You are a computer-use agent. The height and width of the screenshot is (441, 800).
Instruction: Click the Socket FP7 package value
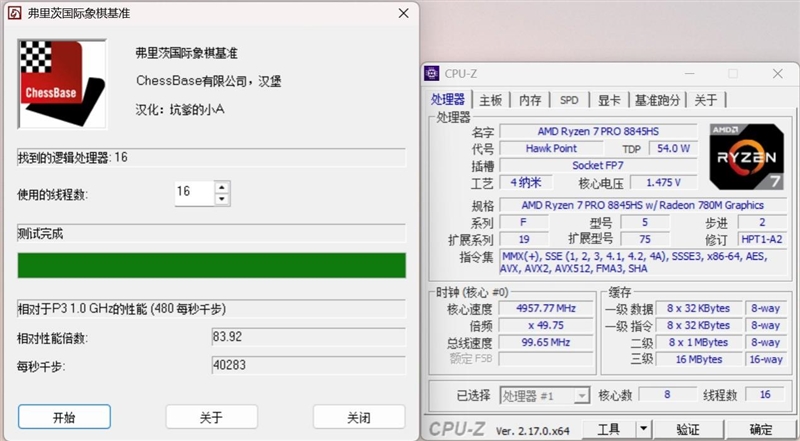(598, 165)
